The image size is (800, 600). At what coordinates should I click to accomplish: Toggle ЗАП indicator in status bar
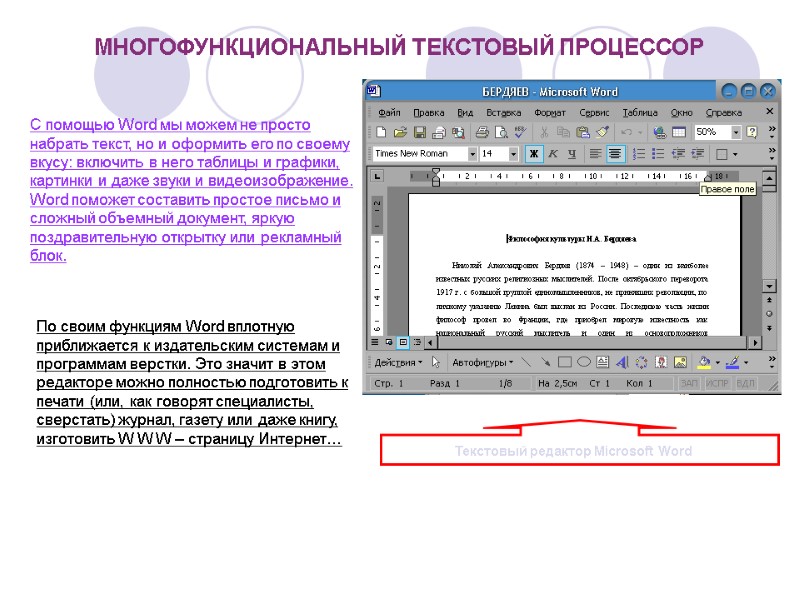tap(689, 383)
